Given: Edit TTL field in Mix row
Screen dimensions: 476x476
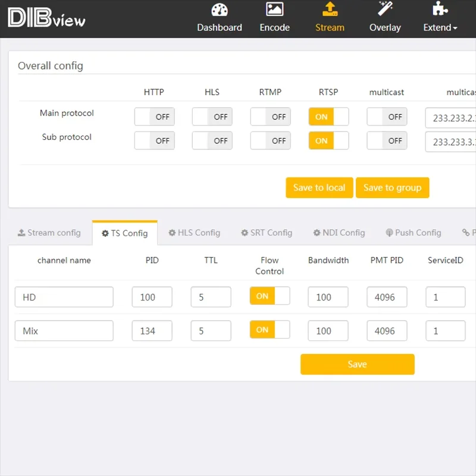Looking at the screenshot, I should point(211,331).
